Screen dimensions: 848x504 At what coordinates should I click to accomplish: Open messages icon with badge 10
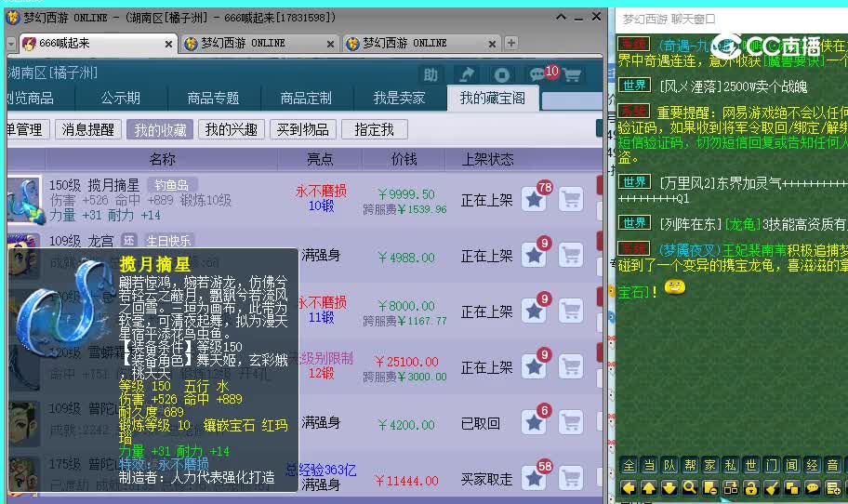[x=537, y=74]
